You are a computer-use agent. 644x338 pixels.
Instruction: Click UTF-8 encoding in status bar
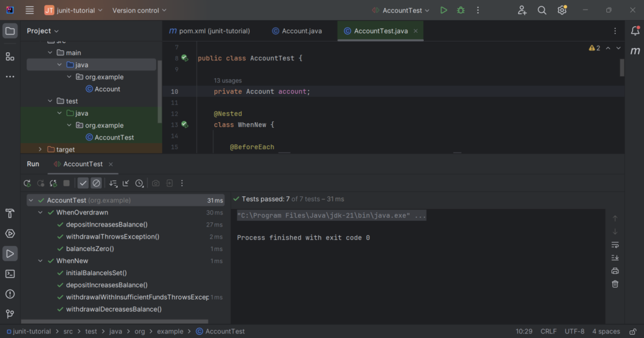[574, 332]
